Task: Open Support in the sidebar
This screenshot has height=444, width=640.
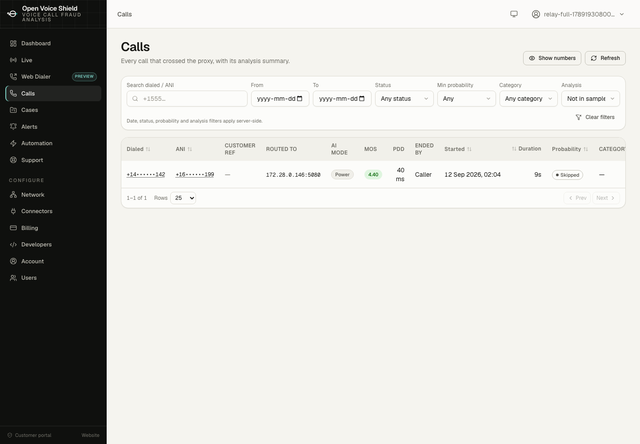Action: (53, 160)
